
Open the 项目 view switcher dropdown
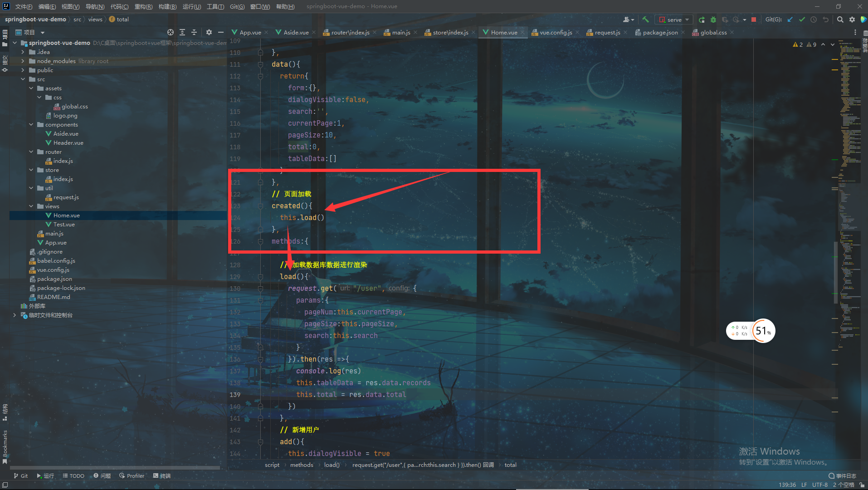pyautogui.click(x=42, y=32)
